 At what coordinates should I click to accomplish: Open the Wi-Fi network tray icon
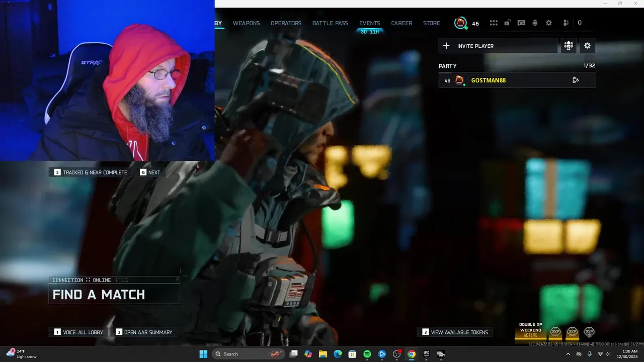(x=600, y=354)
